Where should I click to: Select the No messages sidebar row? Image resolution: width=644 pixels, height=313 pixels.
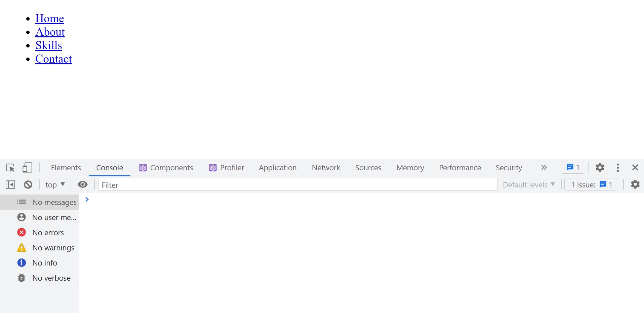[x=39, y=202]
